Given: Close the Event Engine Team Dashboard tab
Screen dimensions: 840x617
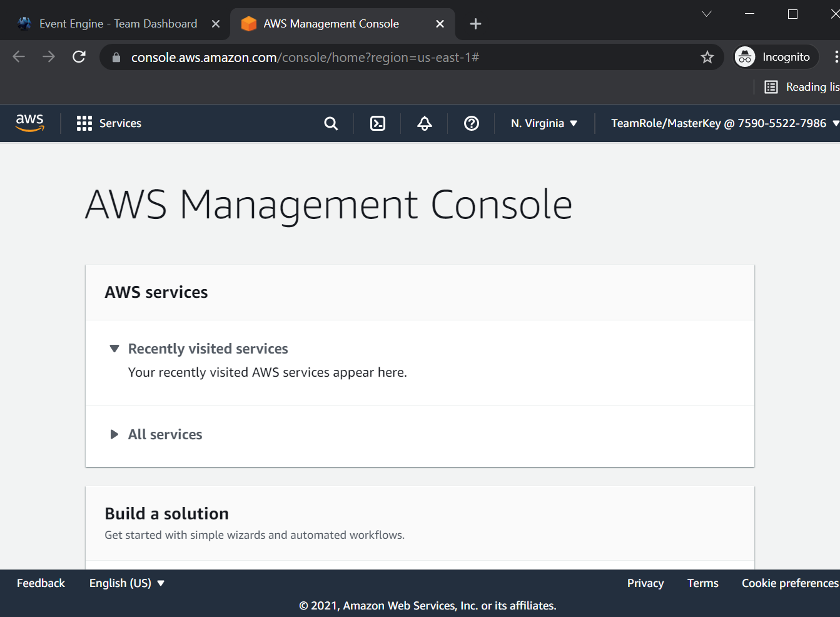Looking at the screenshot, I should coord(216,24).
